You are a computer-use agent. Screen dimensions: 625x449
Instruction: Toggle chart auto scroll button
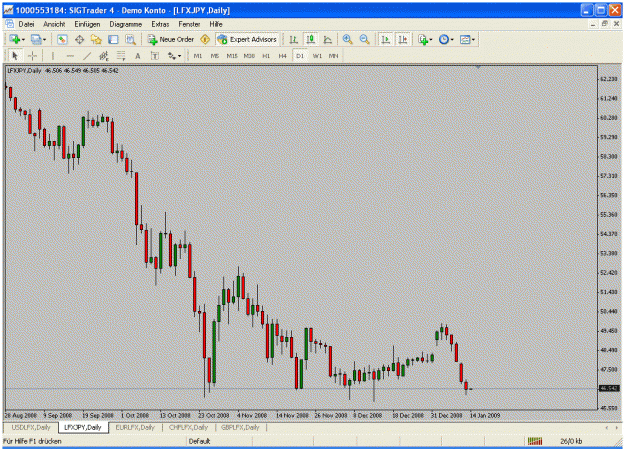(x=385, y=39)
